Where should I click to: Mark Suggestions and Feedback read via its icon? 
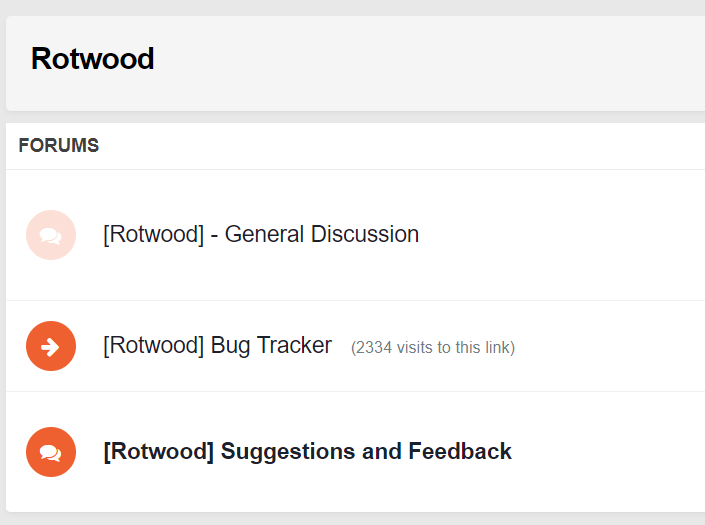[x=51, y=452]
